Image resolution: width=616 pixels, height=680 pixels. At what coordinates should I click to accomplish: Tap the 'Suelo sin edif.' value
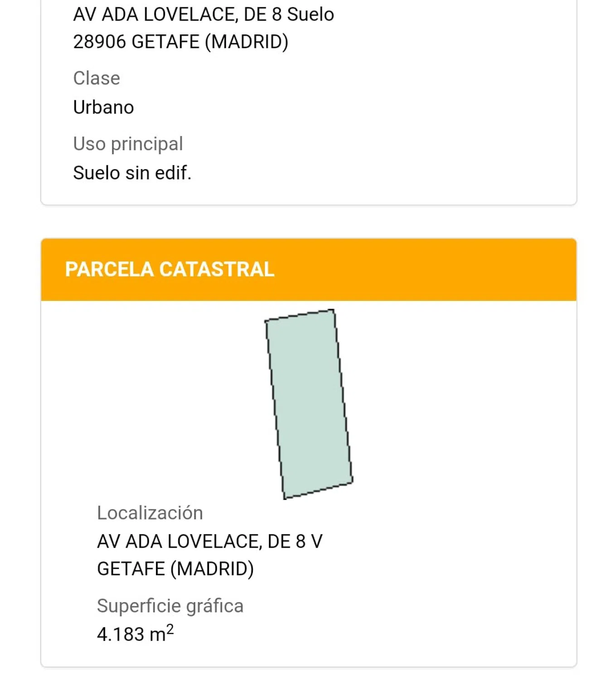132,173
